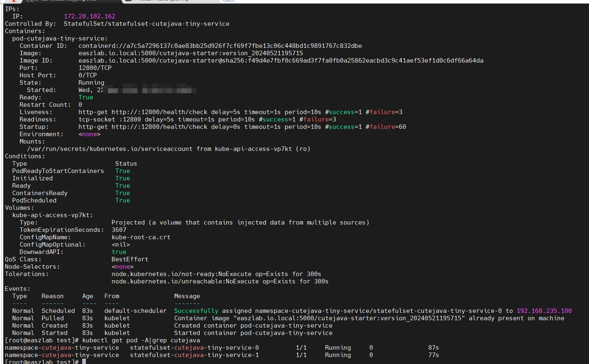589x364 pixels.
Task: Click the Startup probe http-get text
Action: point(242,127)
